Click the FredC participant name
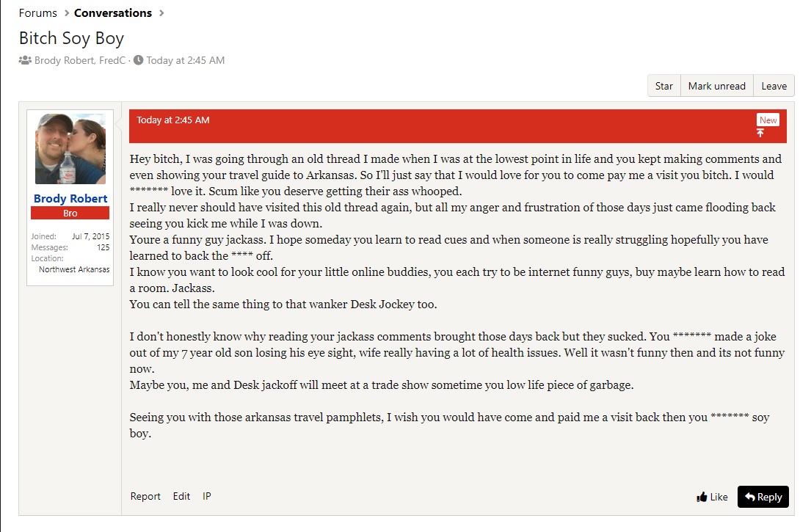800x532 pixels. tap(112, 60)
